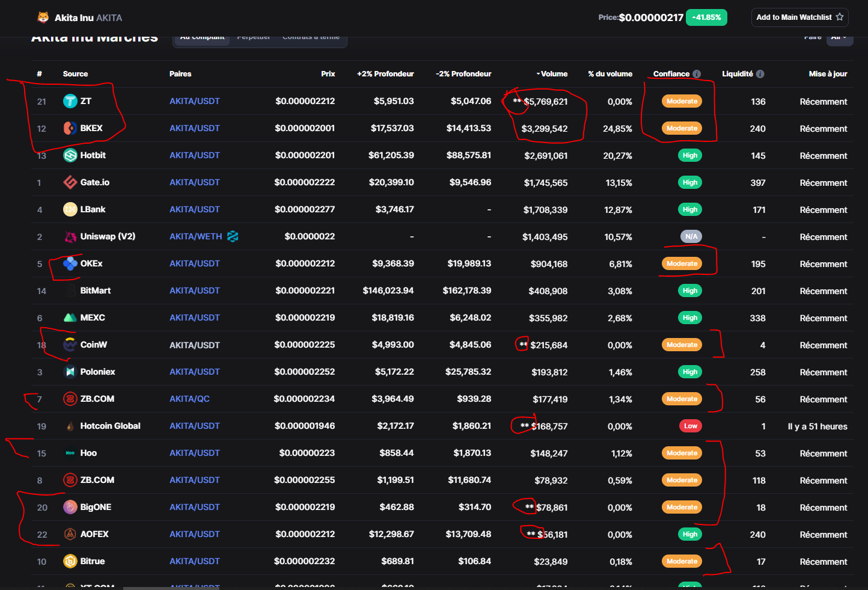Click N/A badge in Uniswap row
868x590 pixels.
[691, 236]
